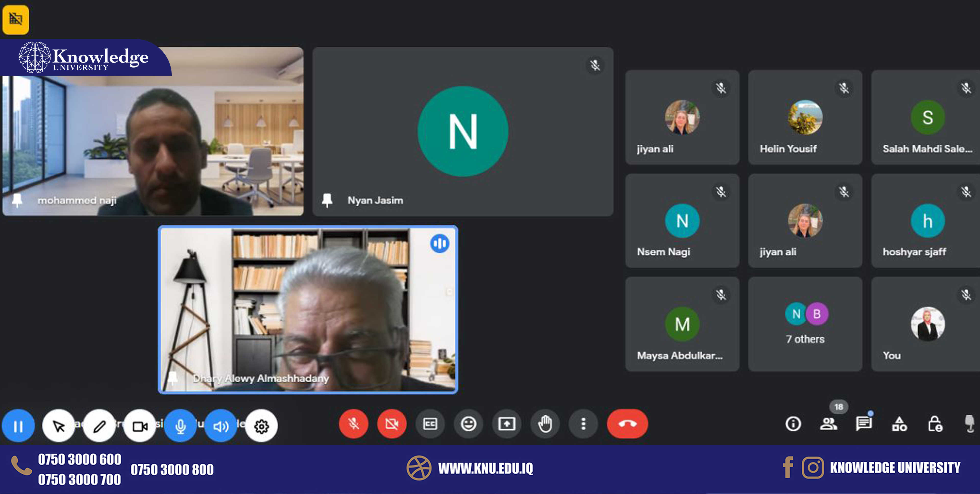The height and width of the screenshot is (494, 980).
Task: Click the pin icon on mohammed naji tile
Action: click(x=17, y=200)
